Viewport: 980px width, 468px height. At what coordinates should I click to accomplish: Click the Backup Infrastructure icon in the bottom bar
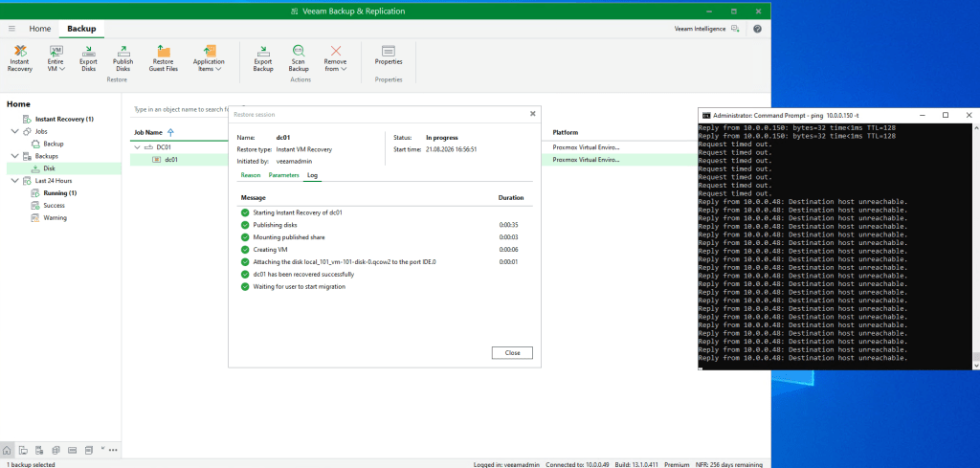[39, 450]
